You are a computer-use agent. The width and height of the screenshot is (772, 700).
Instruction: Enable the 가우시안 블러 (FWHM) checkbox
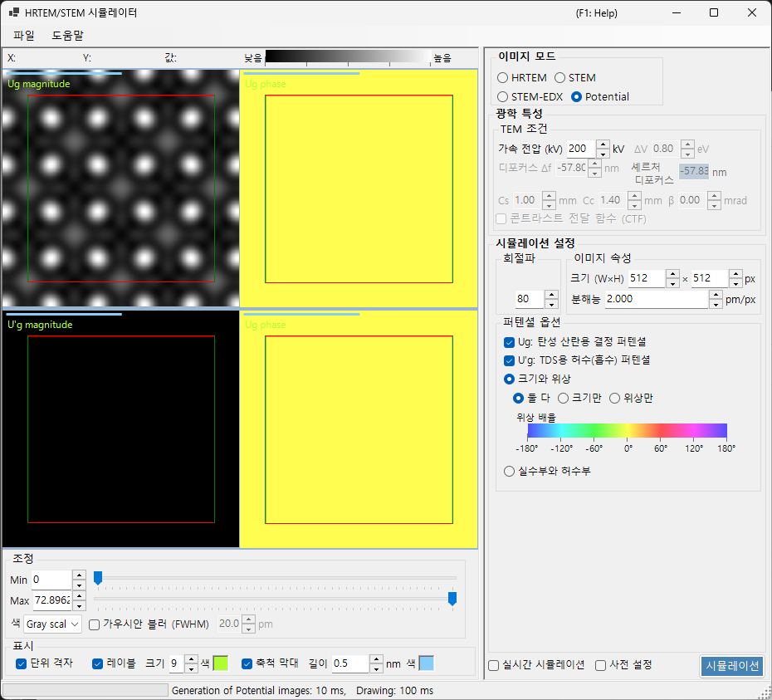click(94, 624)
